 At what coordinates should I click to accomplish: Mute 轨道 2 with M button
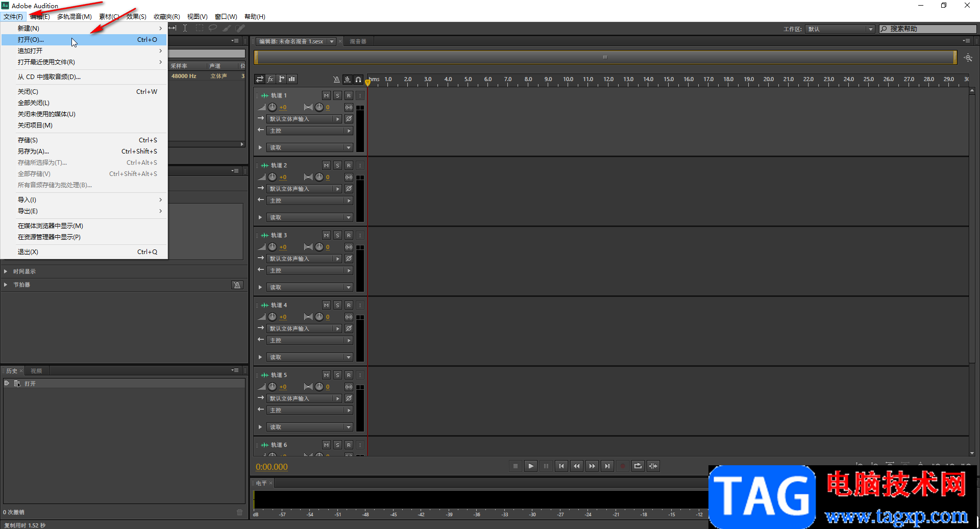point(327,165)
